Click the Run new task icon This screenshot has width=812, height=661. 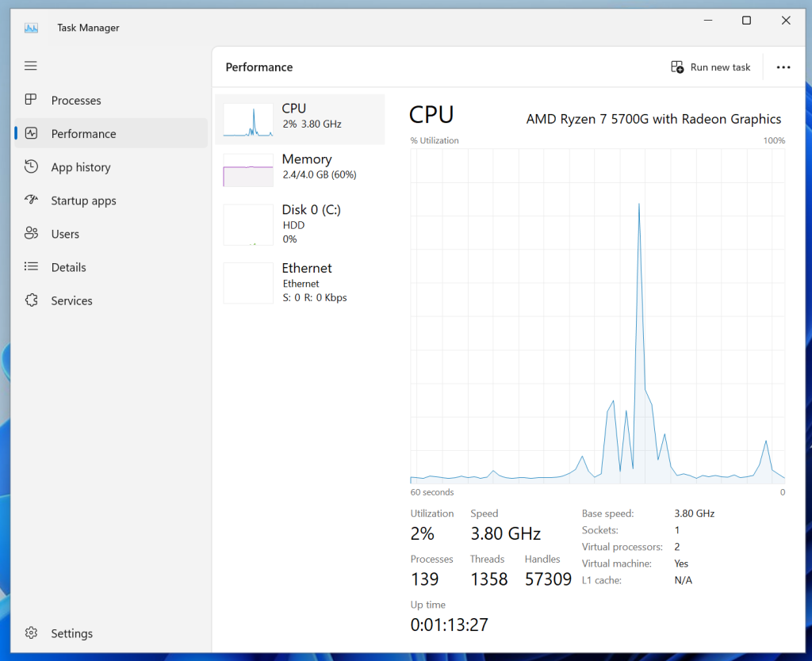[x=676, y=67]
